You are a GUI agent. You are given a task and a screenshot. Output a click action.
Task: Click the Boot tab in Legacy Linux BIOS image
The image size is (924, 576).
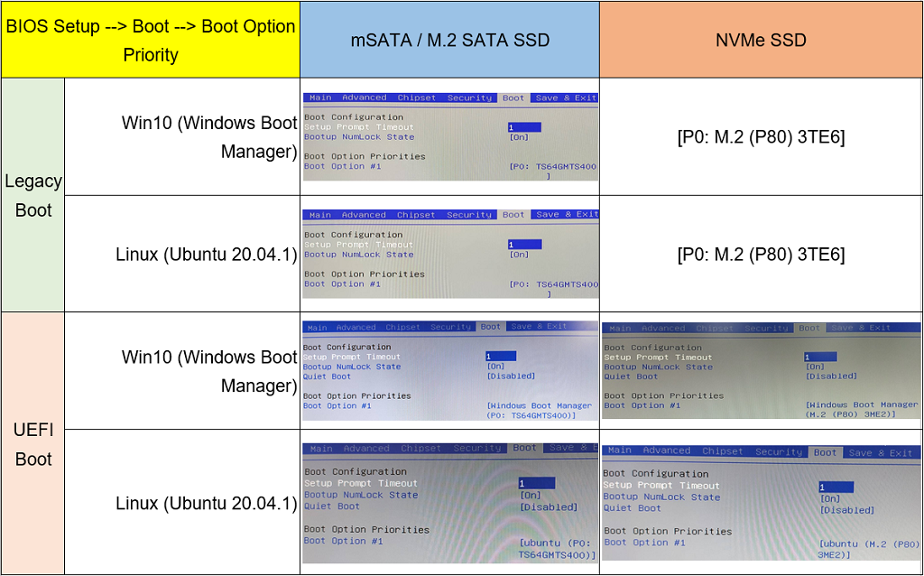coord(513,215)
